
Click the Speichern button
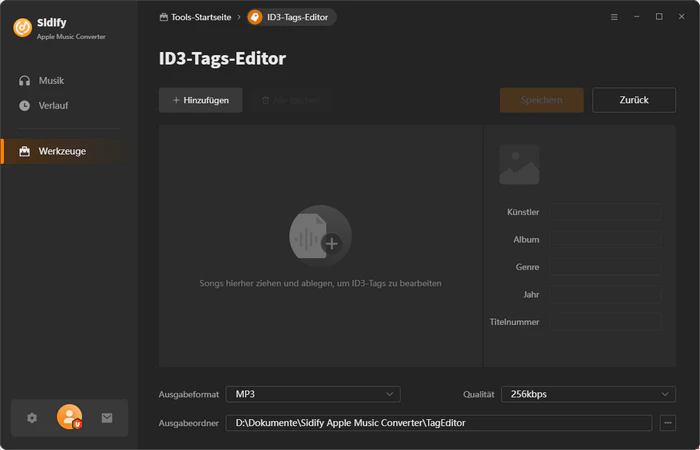[542, 100]
